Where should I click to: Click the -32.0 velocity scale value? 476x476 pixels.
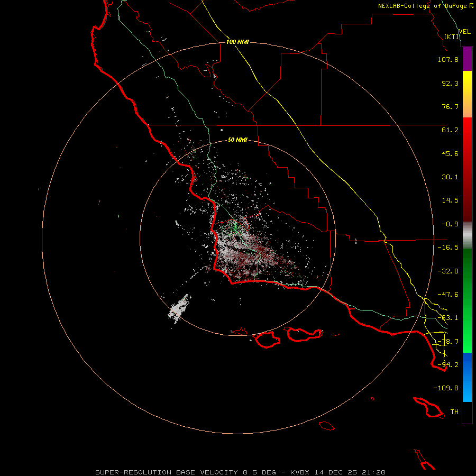click(x=448, y=271)
